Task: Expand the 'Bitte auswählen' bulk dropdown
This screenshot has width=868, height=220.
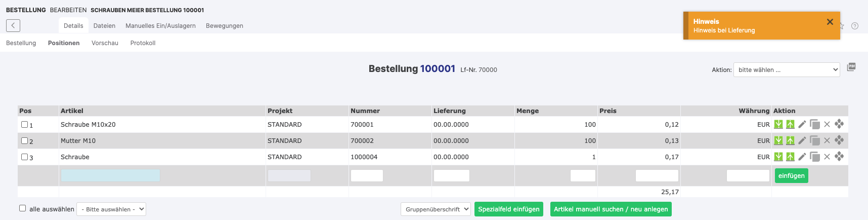Action: point(111,209)
